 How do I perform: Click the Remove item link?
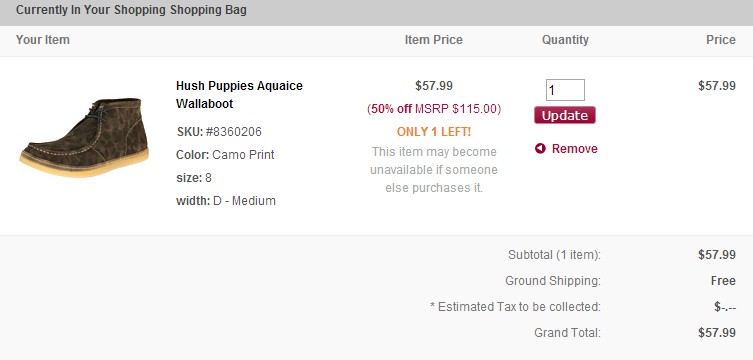point(574,149)
